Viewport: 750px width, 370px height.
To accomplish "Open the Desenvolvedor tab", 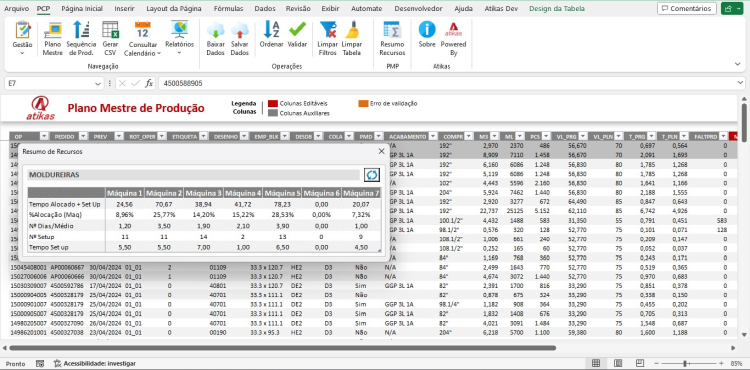I will [418, 9].
